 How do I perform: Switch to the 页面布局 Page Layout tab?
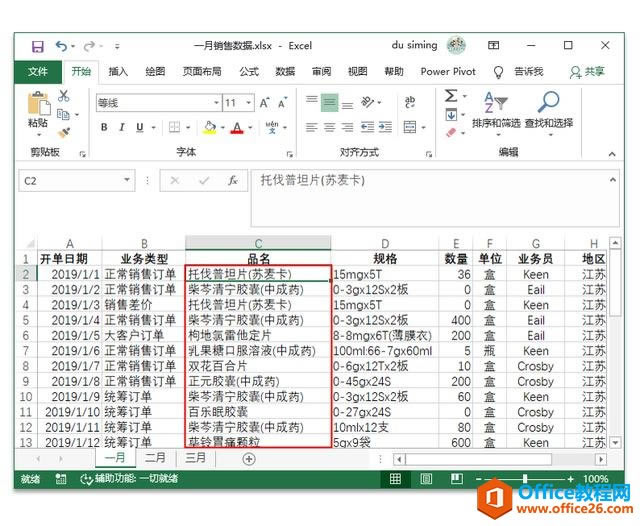pyautogui.click(x=202, y=72)
